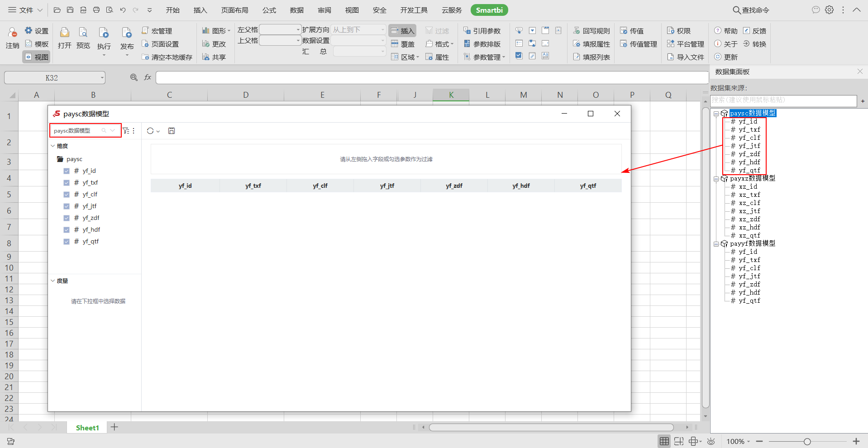Click the 帮助 help button
The width and height of the screenshot is (868, 448).
(x=725, y=31)
